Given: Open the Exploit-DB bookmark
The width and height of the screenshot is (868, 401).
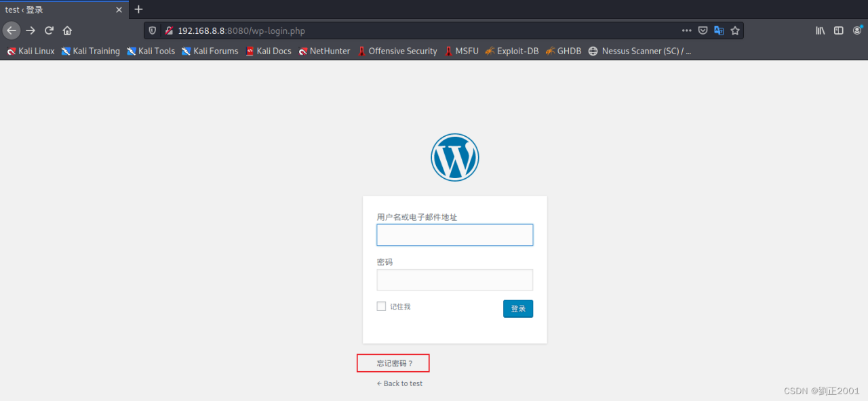Looking at the screenshot, I should [512, 51].
